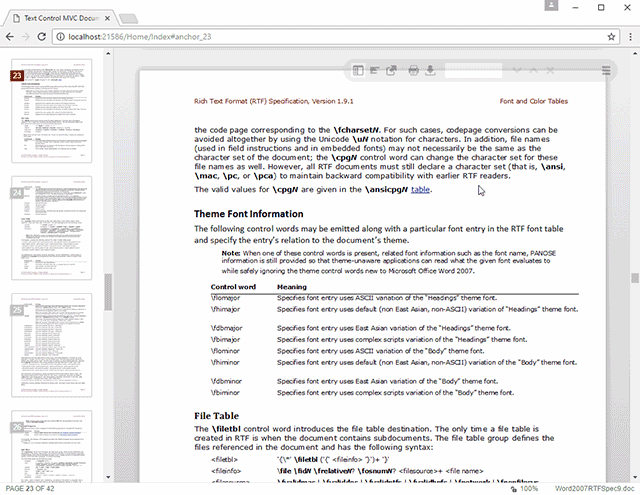The height and width of the screenshot is (495, 640).
Task: Click thumbnail panel scrollbar thumb
Action: (108, 292)
